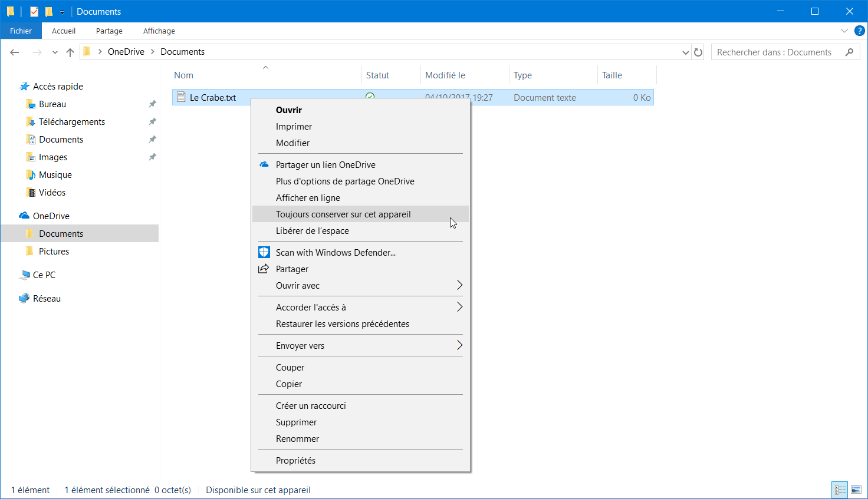Open Bureau in the sidebar

click(x=52, y=104)
